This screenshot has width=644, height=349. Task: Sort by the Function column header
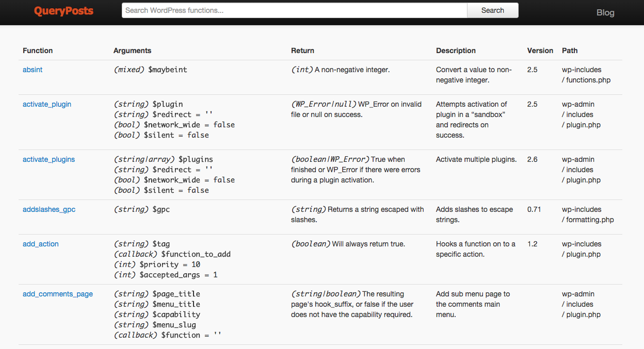click(38, 51)
